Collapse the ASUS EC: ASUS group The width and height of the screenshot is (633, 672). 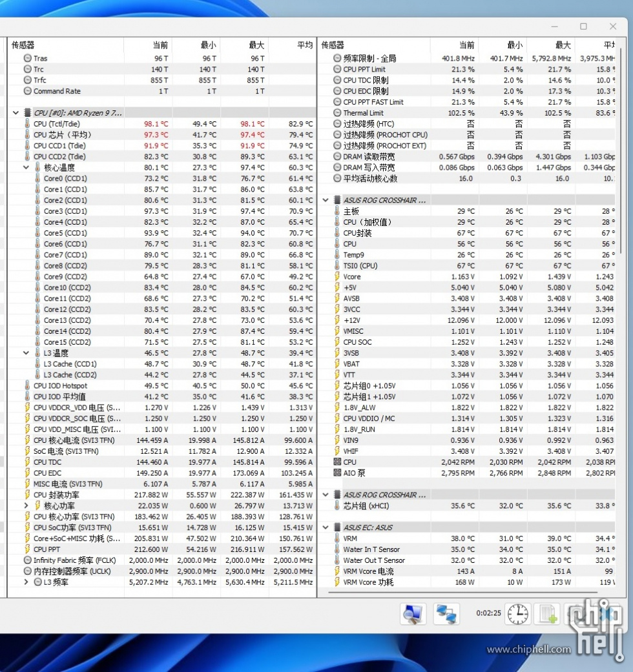[x=326, y=527]
